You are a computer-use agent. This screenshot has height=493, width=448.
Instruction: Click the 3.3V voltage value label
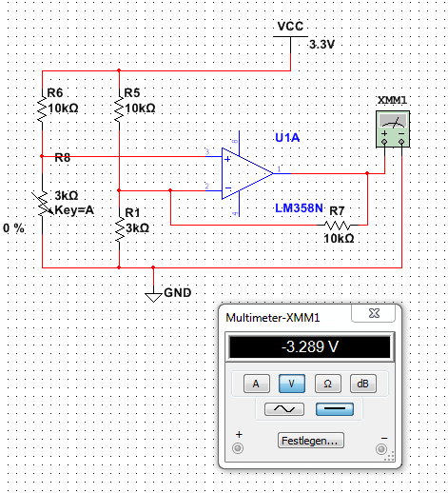tap(321, 45)
